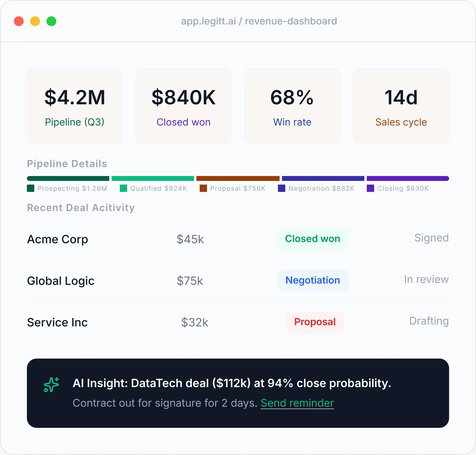Click the Send reminder link

(x=297, y=403)
